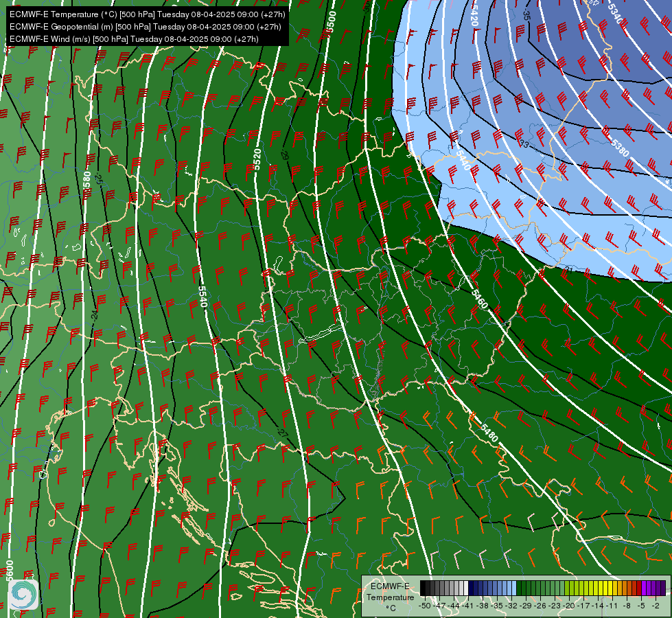
Task: Click the 5540 geopotential contour label
Action: click(x=202, y=297)
